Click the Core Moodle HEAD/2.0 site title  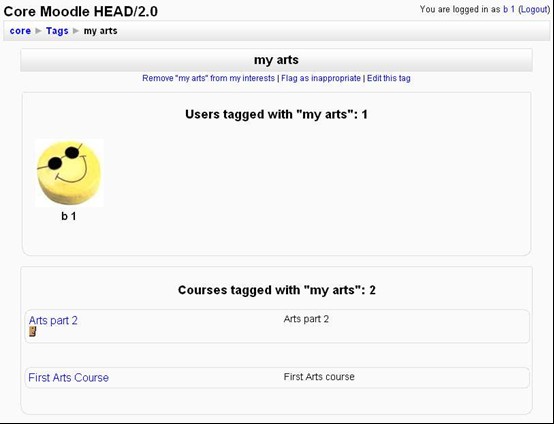point(81,11)
